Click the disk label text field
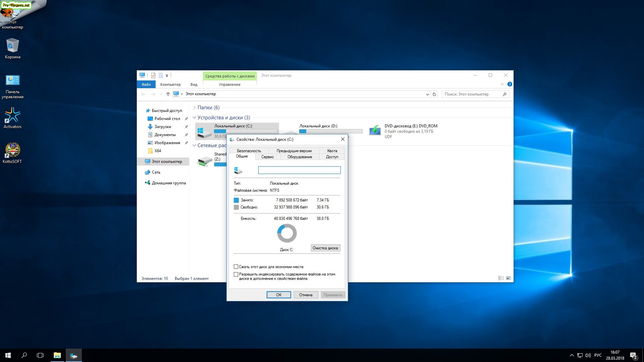 click(x=299, y=170)
